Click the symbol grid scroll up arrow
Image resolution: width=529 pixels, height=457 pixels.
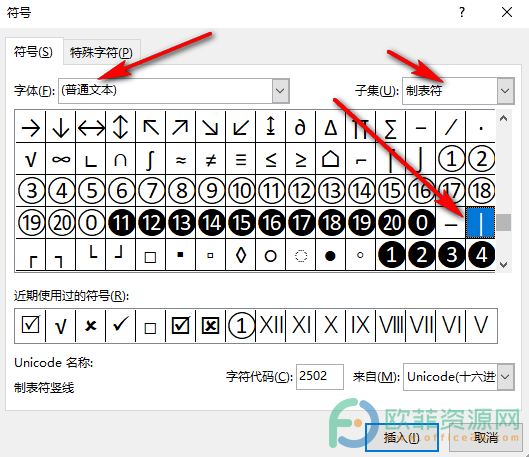tap(504, 118)
